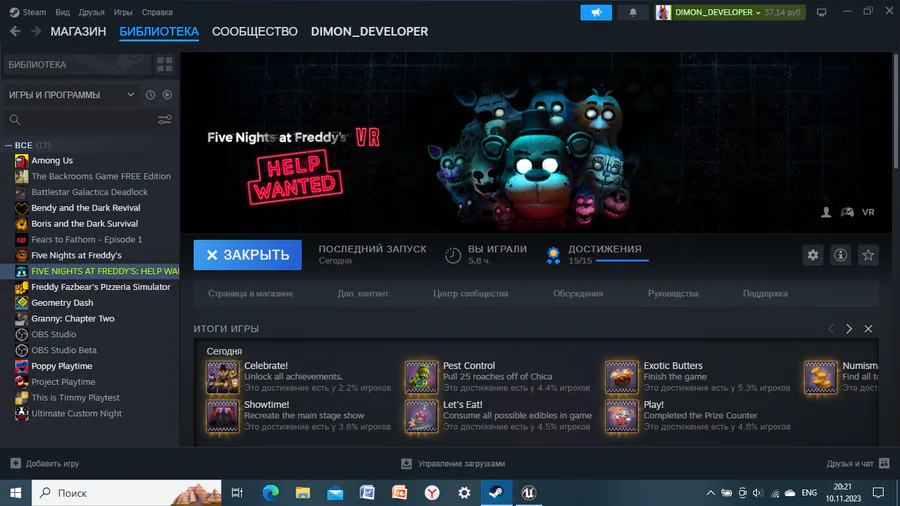Viewport: 900px width, 506px height.
Task: Open the Вид menu
Action: point(62,12)
